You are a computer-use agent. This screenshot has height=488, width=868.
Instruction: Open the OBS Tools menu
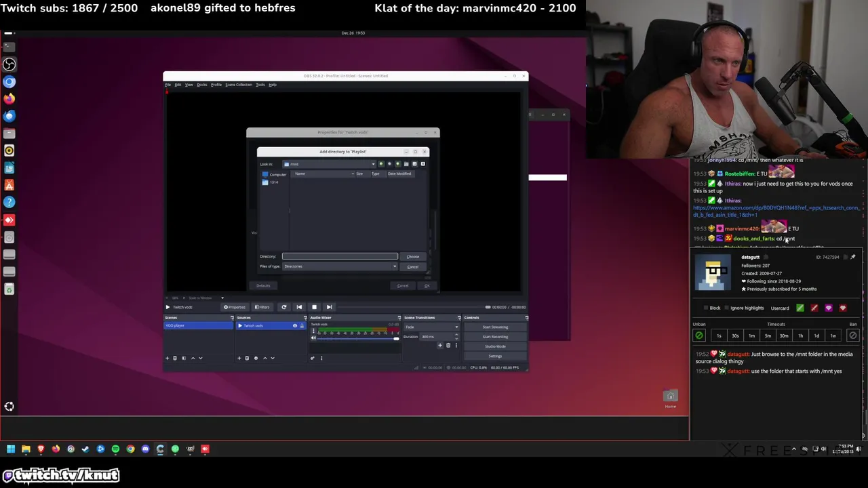pyautogui.click(x=260, y=85)
